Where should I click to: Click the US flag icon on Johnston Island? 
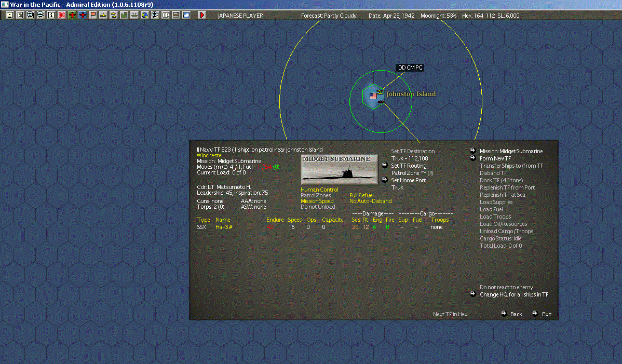coord(373,96)
